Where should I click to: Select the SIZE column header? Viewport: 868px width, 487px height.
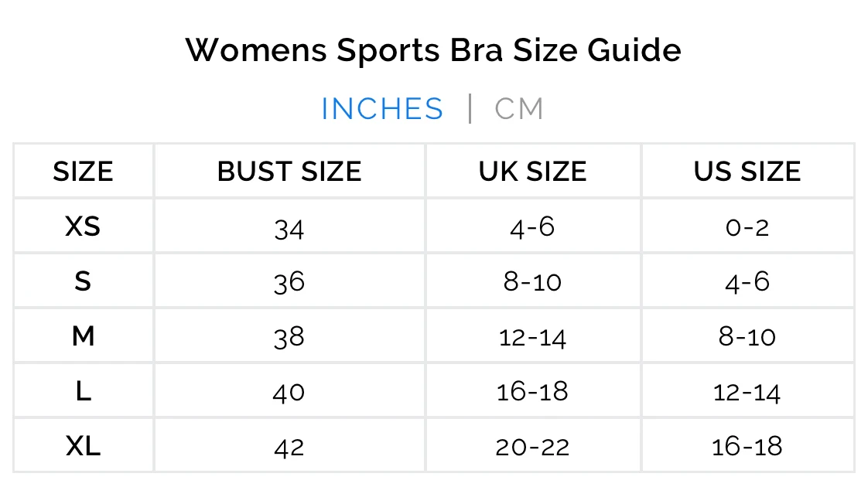(x=83, y=172)
